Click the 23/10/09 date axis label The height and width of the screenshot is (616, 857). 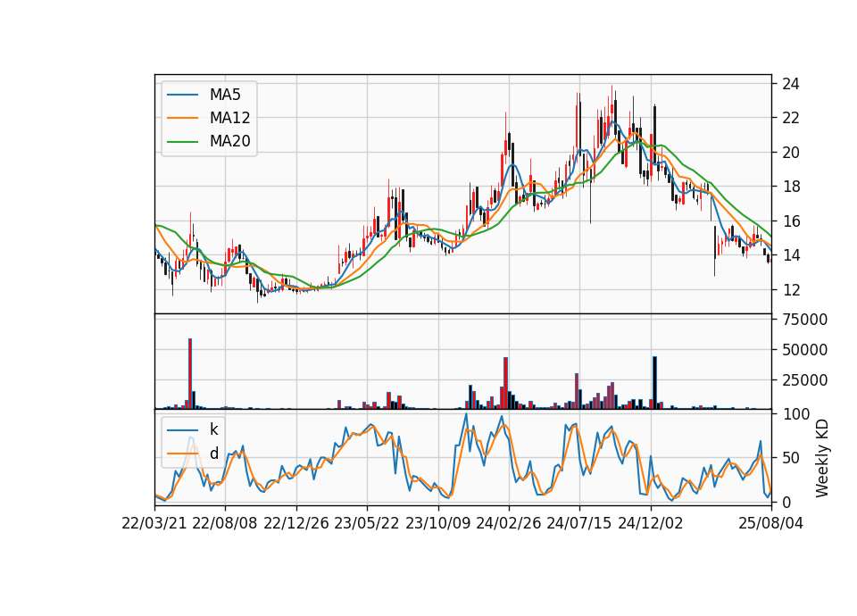coord(437,524)
